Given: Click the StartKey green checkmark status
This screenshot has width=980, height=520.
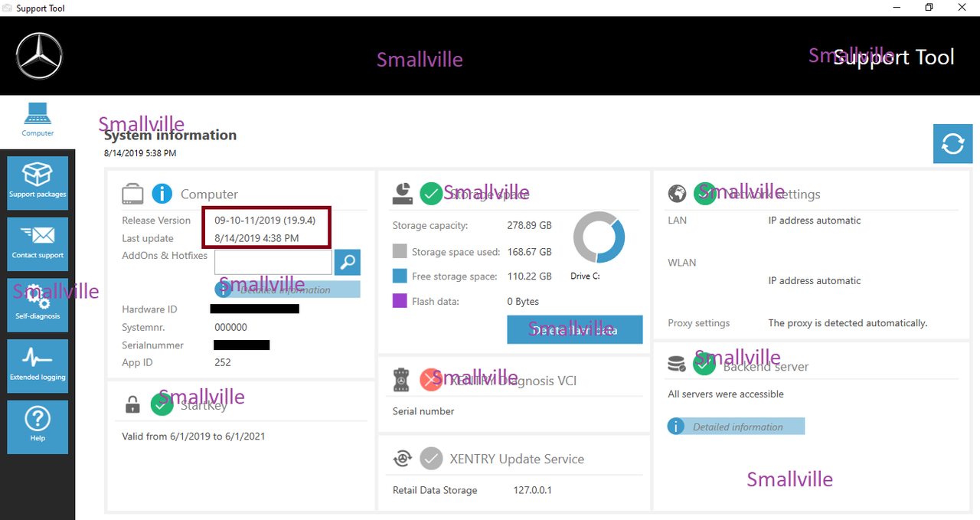Looking at the screenshot, I should click(162, 404).
